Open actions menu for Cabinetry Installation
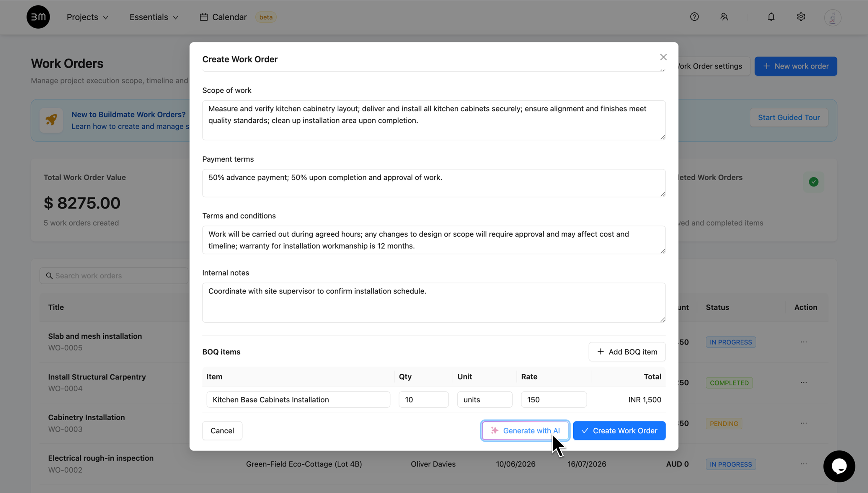This screenshot has width=868, height=493. (x=804, y=423)
